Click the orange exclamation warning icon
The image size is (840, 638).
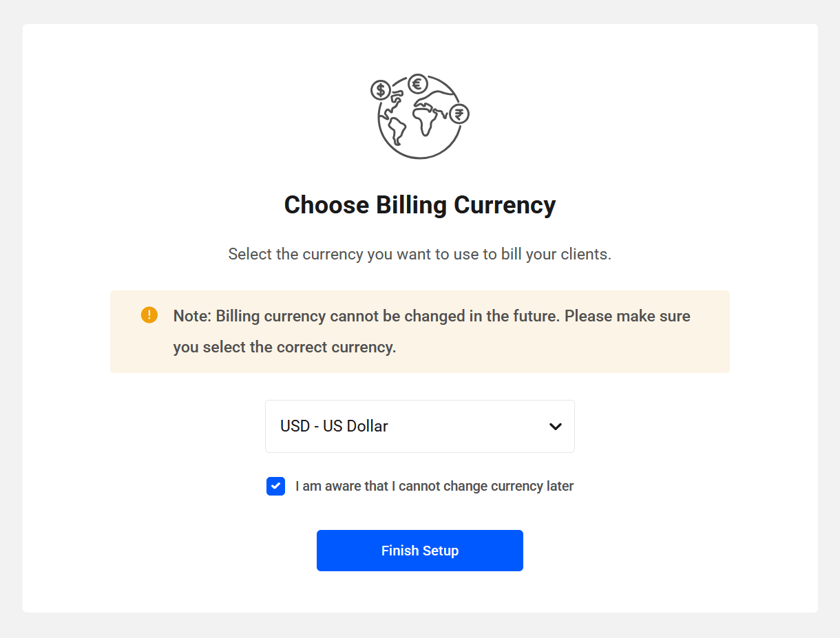[x=149, y=315]
